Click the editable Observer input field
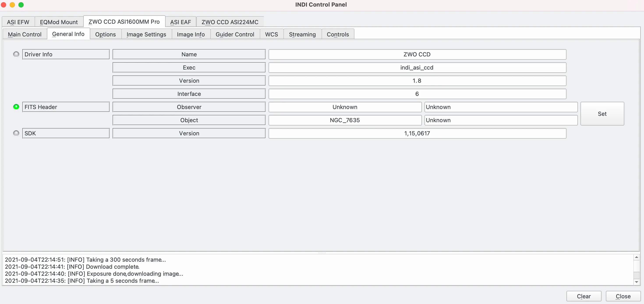The width and height of the screenshot is (644, 304). click(501, 107)
